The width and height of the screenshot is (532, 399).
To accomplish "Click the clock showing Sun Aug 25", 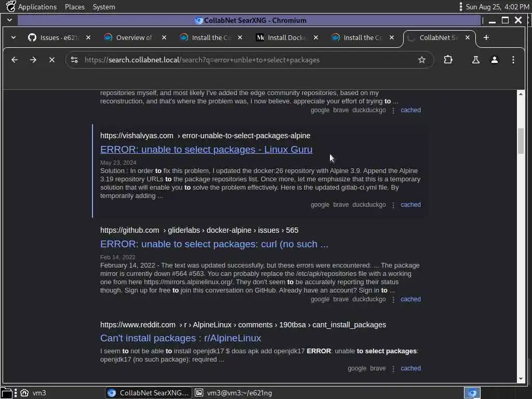I will (497, 7).
